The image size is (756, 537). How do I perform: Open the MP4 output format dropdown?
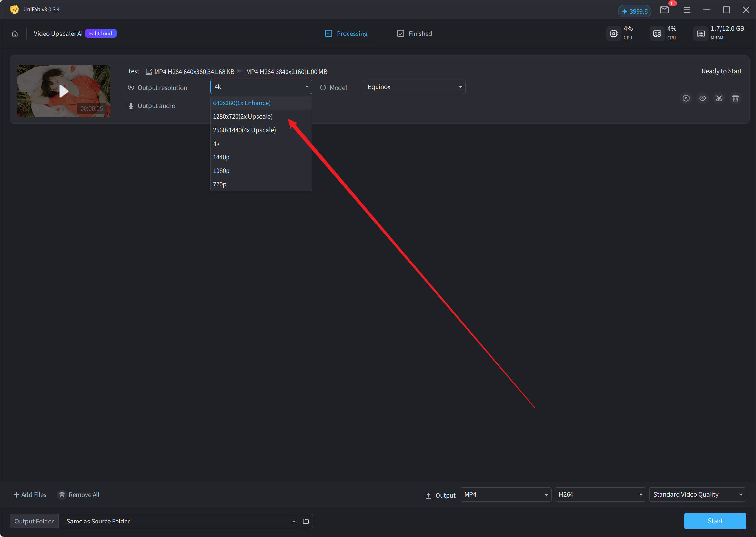pyautogui.click(x=505, y=494)
